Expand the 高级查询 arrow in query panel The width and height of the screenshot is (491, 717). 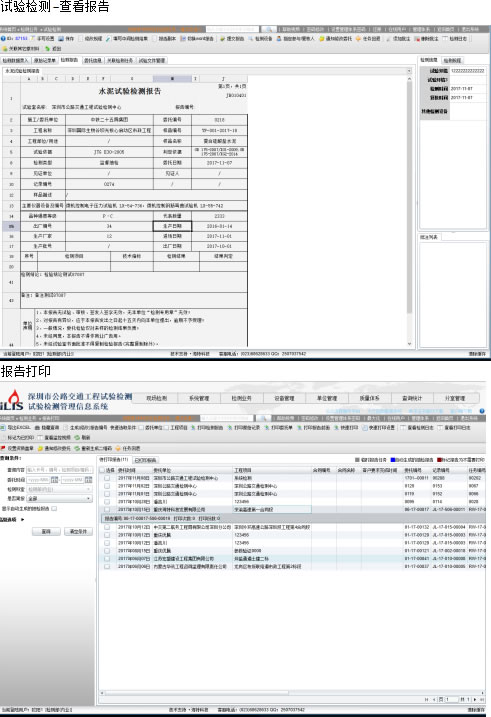click(x=22, y=519)
